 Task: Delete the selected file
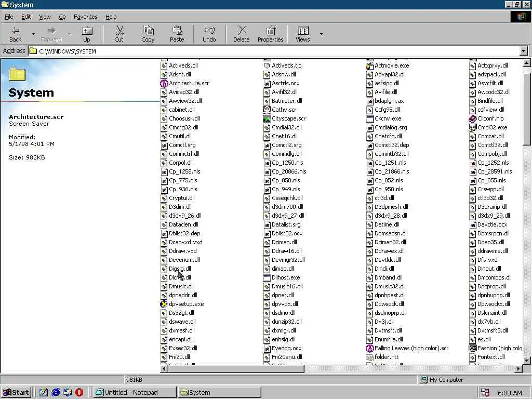(x=242, y=34)
